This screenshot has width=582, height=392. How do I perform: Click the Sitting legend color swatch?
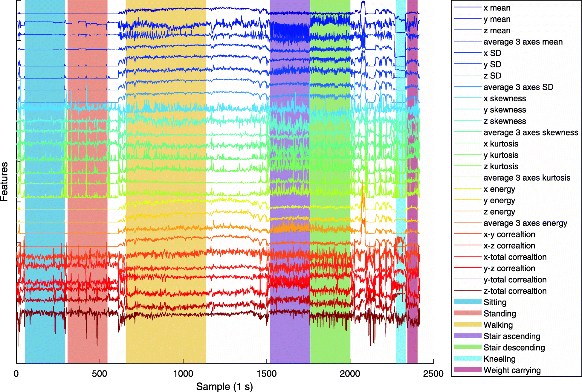468,302
